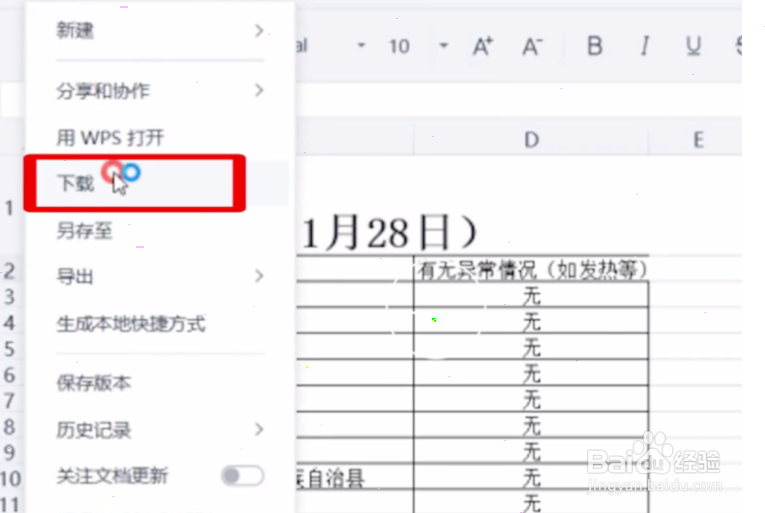Click the decrease font size icon
The image size is (765, 513).
[532, 46]
